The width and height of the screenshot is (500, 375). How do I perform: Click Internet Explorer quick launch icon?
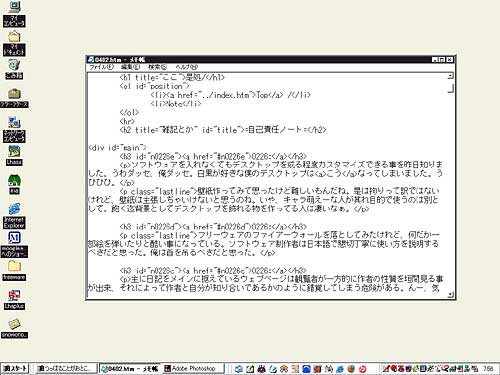[340, 369]
